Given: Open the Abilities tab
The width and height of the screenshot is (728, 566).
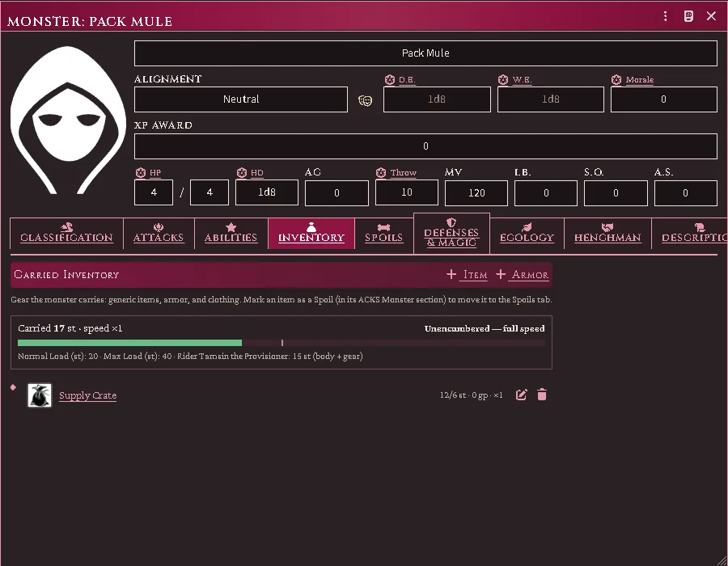Looking at the screenshot, I should pos(231,234).
